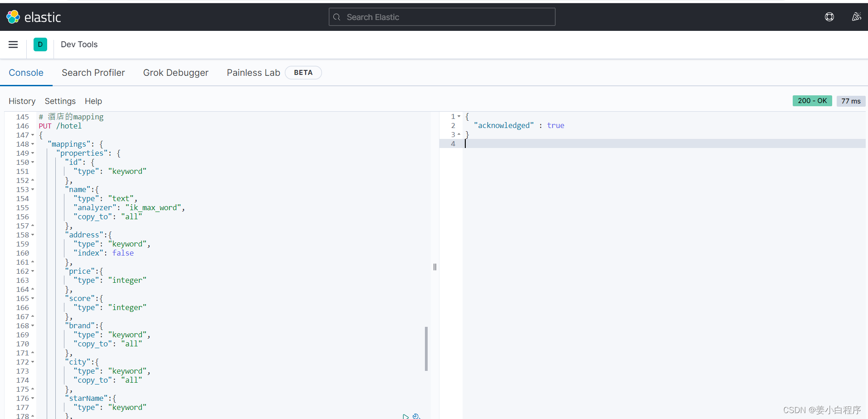
Task: Open the 'D' space avatar
Action: pyautogui.click(x=40, y=44)
